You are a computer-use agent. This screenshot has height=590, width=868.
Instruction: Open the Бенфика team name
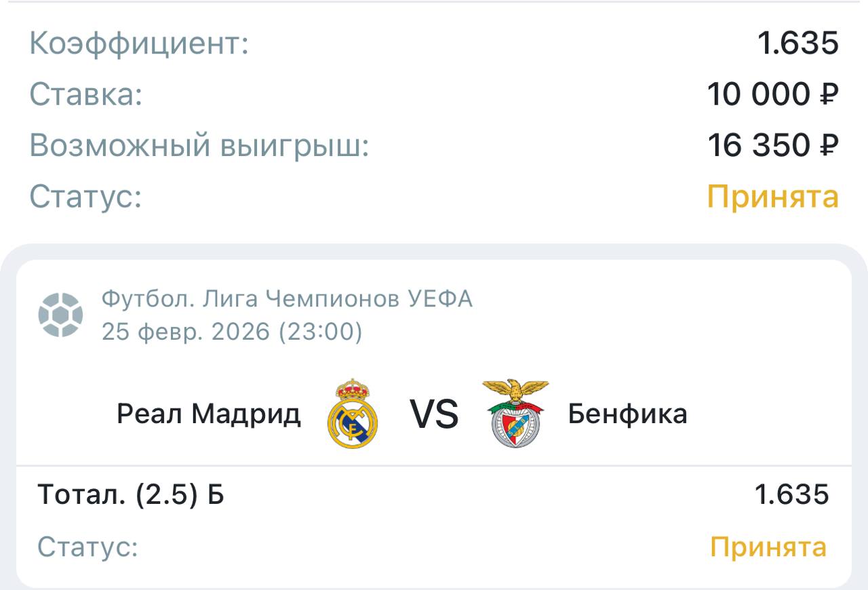point(627,413)
